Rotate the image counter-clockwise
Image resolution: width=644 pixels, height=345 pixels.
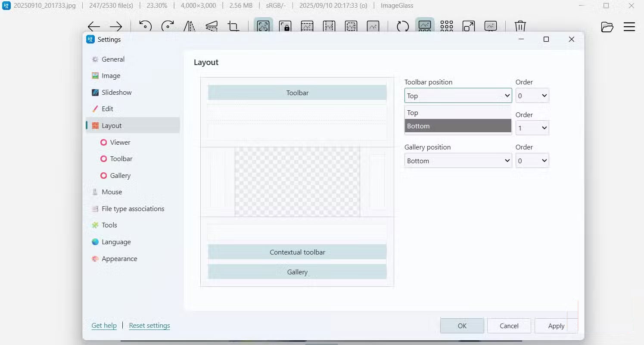(145, 26)
